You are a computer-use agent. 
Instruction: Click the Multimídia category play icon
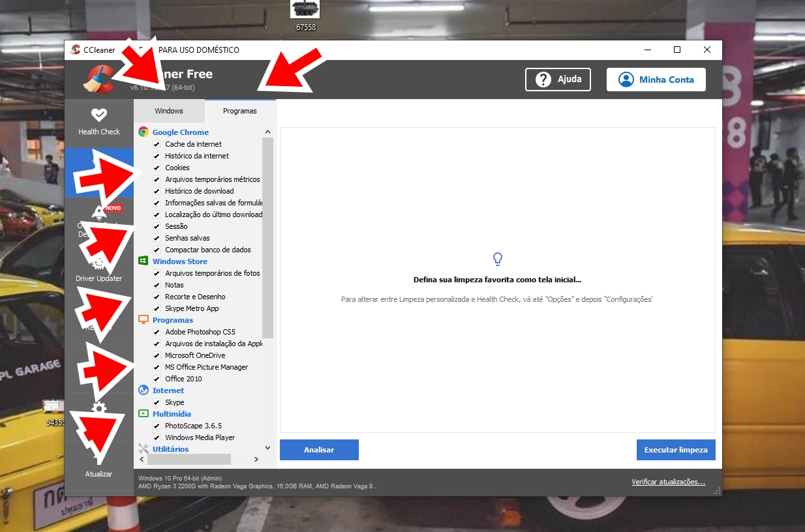point(144,414)
